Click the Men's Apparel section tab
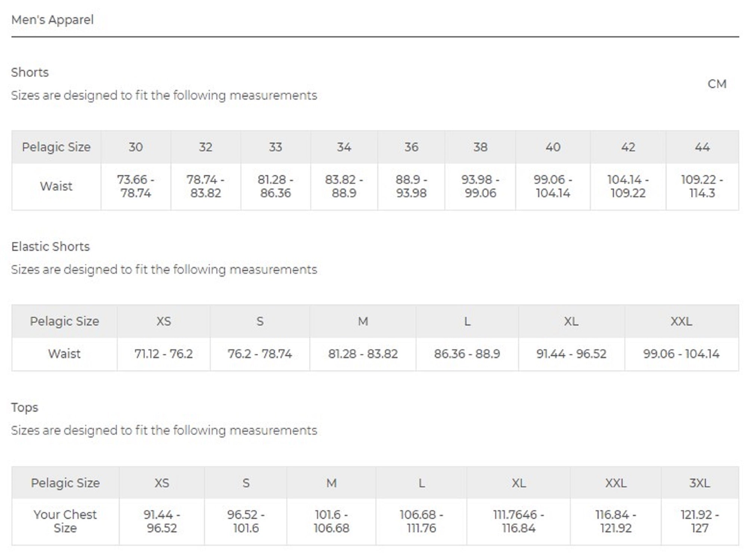Viewport: 747px width, 560px height. click(x=52, y=20)
